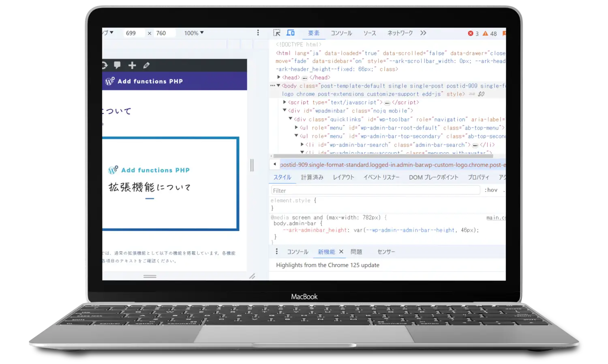The height and width of the screenshot is (364, 608).
Task: Expand the script text/javascript node
Action: point(285,102)
